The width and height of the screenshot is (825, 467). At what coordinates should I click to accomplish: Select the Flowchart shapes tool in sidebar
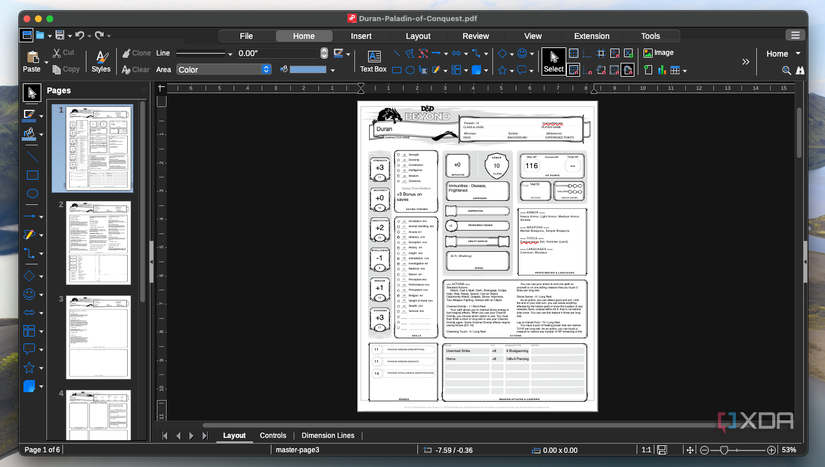29,331
